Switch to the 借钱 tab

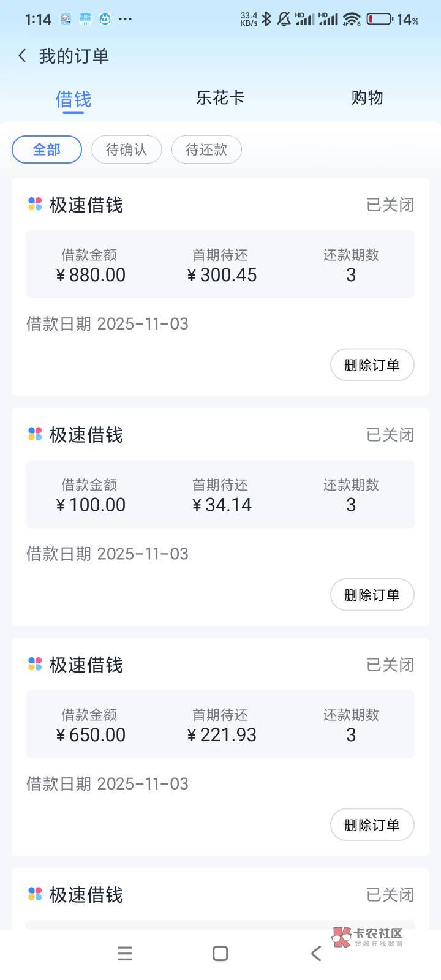73,99
